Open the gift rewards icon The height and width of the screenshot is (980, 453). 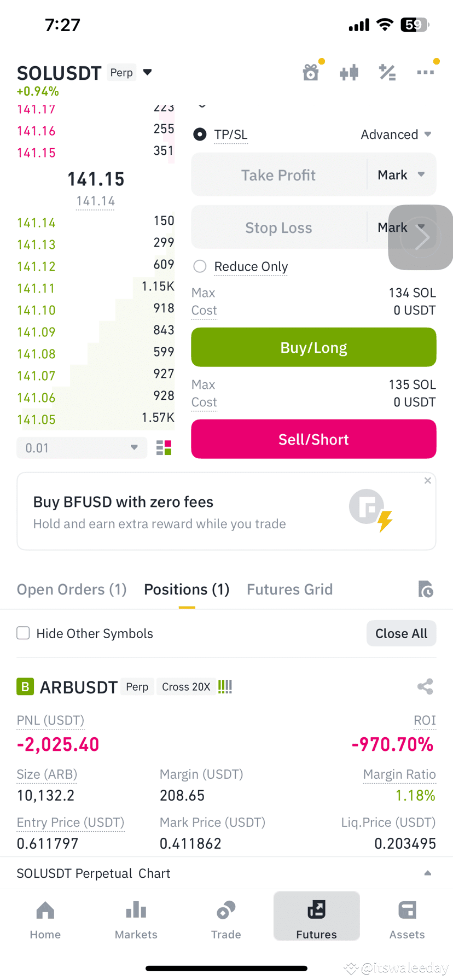coord(311,72)
